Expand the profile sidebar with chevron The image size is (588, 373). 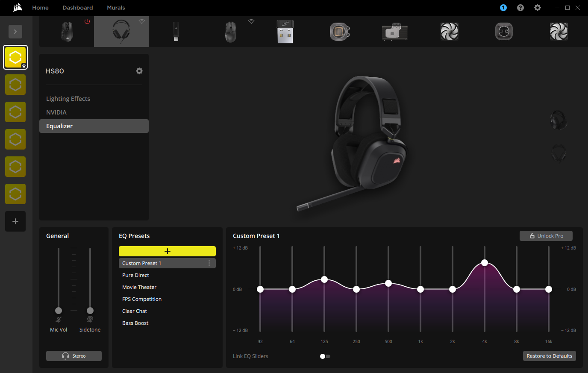point(15,32)
